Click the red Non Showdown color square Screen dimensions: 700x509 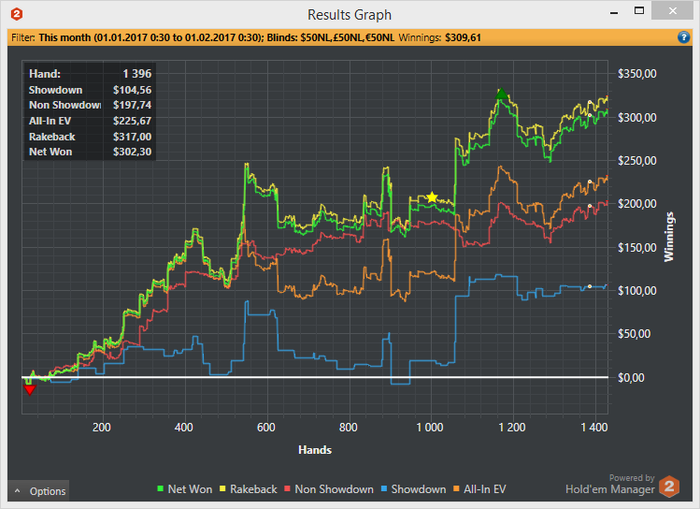tap(288, 489)
